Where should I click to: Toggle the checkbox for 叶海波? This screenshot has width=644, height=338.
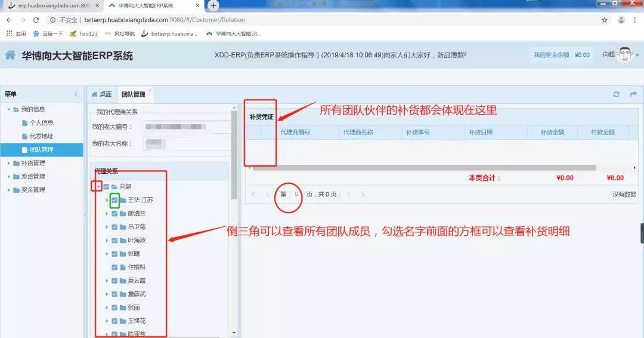click(x=114, y=241)
